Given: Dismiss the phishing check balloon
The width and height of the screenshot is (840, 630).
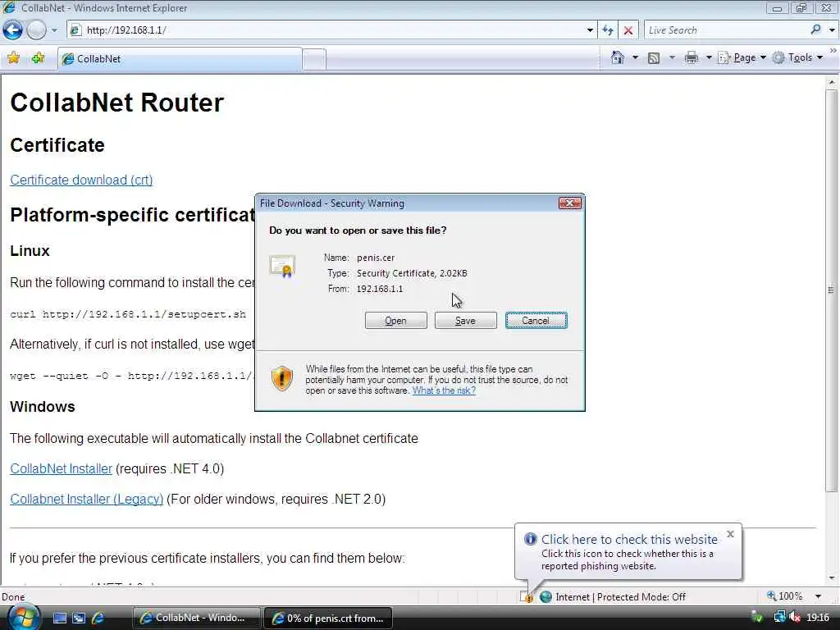Looking at the screenshot, I should 730,534.
